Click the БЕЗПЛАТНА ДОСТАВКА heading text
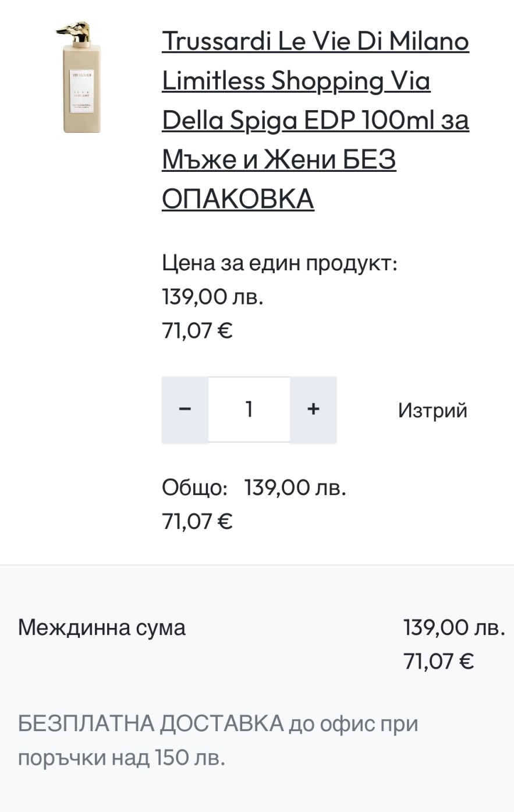Viewport: 514px width, 812px height. click(x=150, y=723)
